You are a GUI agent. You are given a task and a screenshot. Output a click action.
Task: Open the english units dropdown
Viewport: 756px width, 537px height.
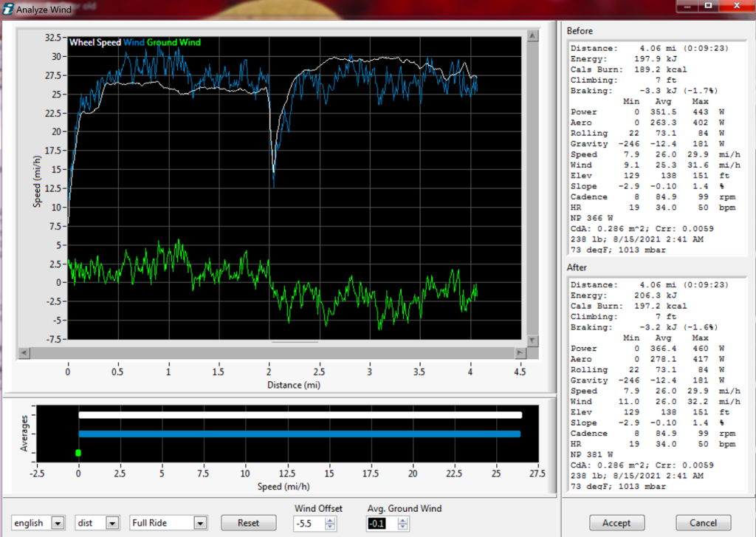pyautogui.click(x=58, y=523)
